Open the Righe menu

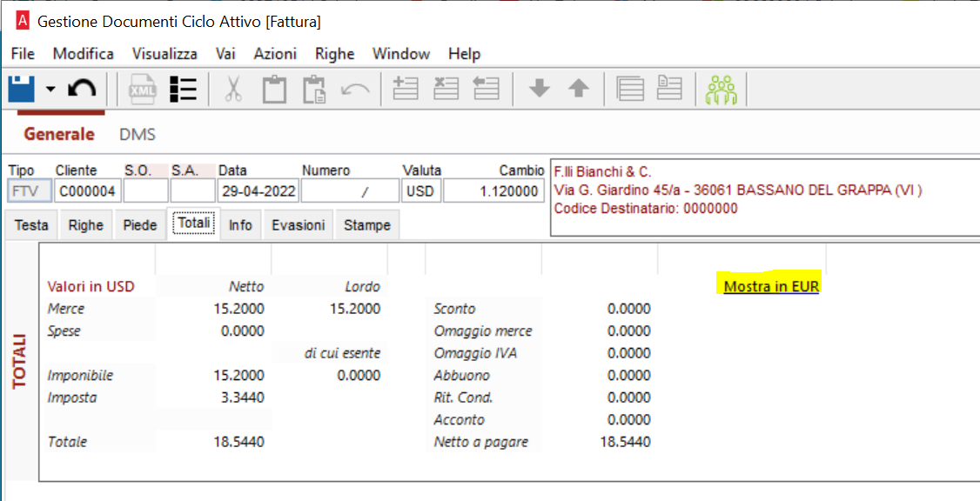pos(335,54)
